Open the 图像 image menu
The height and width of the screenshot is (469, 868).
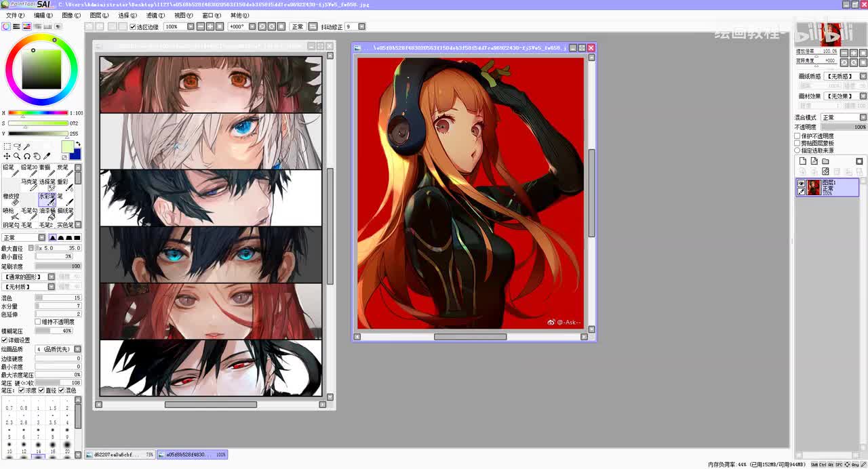click(x=71, y=16)
